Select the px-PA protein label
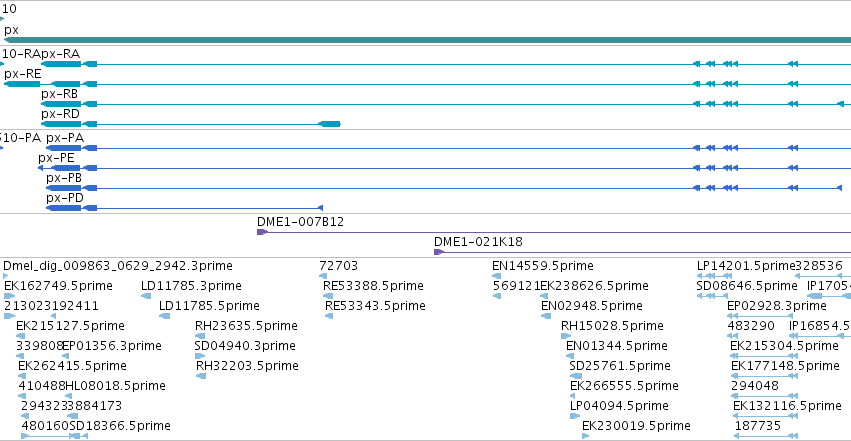 [65, 138]
